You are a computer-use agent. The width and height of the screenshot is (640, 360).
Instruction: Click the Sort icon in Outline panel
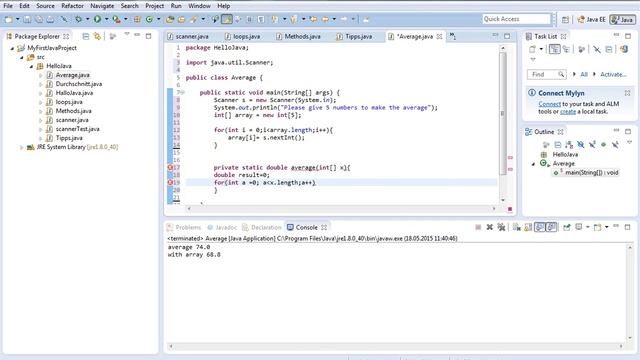(569, 144)
